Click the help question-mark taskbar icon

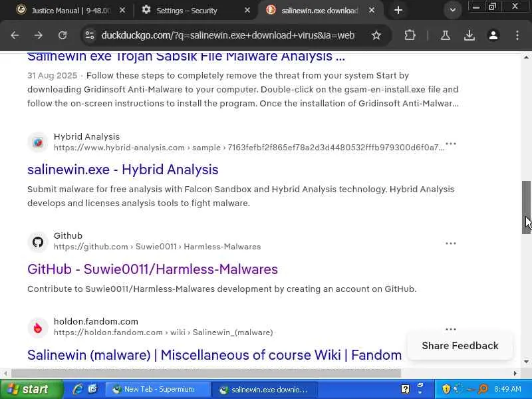tap(406, 389)
